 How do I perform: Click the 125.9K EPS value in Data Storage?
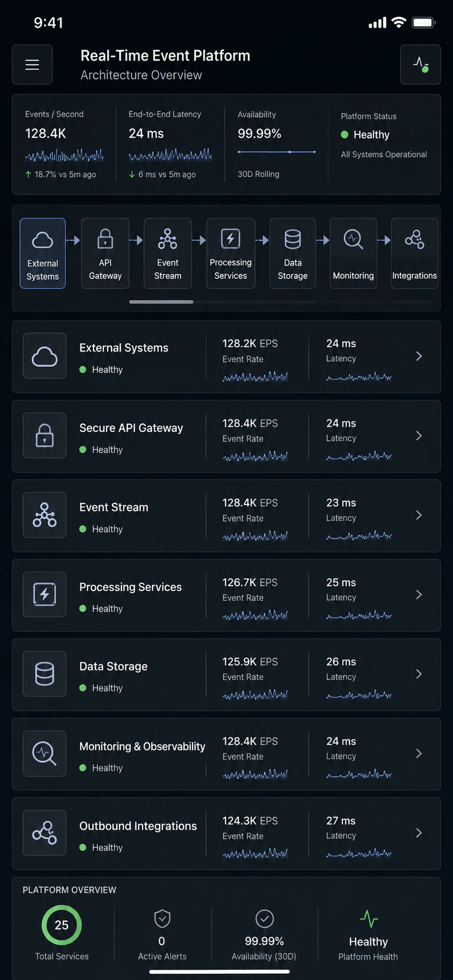pos(250,661)
